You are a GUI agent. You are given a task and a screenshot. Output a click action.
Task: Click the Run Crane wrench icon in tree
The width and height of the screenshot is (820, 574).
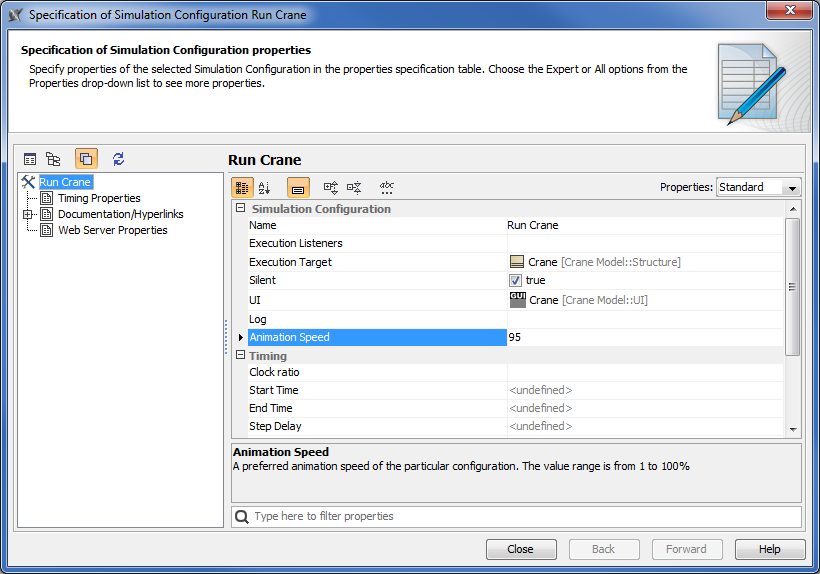pyautogui.click(x=28, y=182)
